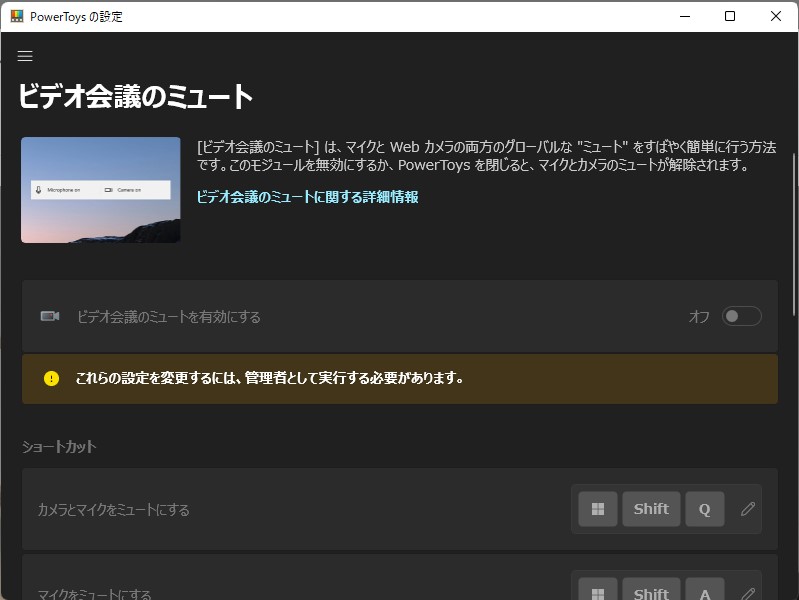Click the PowerToys app icon in title bar
799x600 pixels.
click(x=17, y=16)
